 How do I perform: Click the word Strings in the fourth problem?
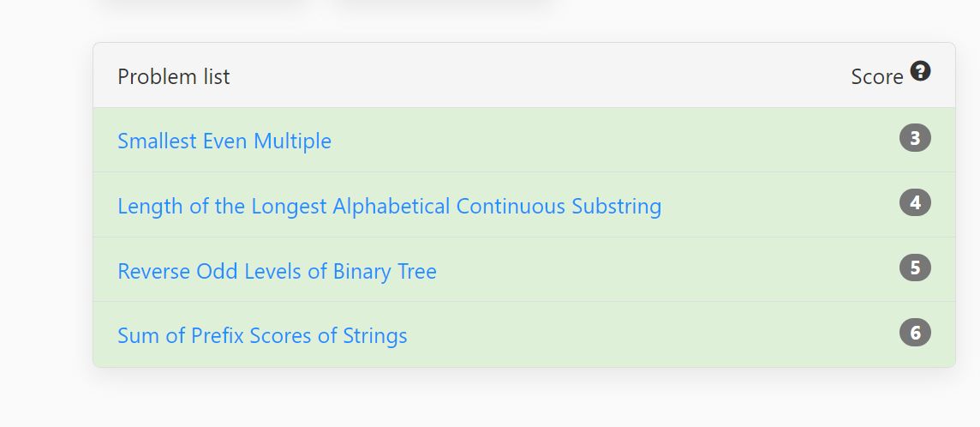(x=375, y=336)
